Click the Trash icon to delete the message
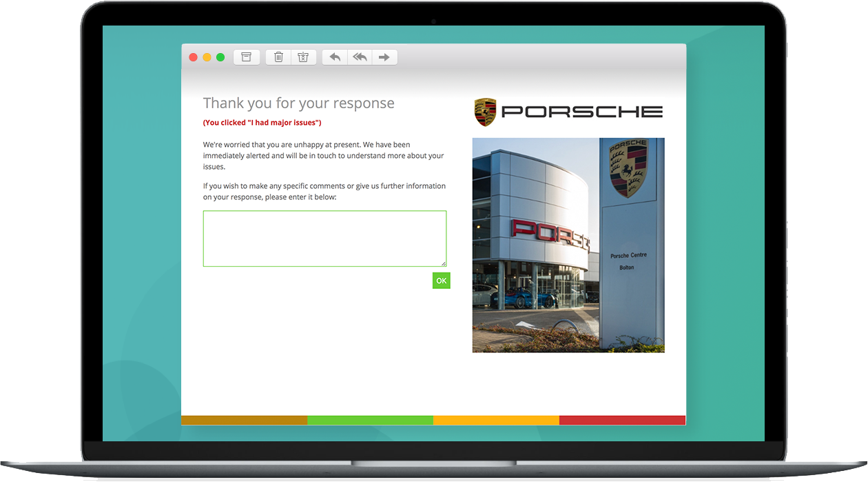 click(x=278, y=57)
